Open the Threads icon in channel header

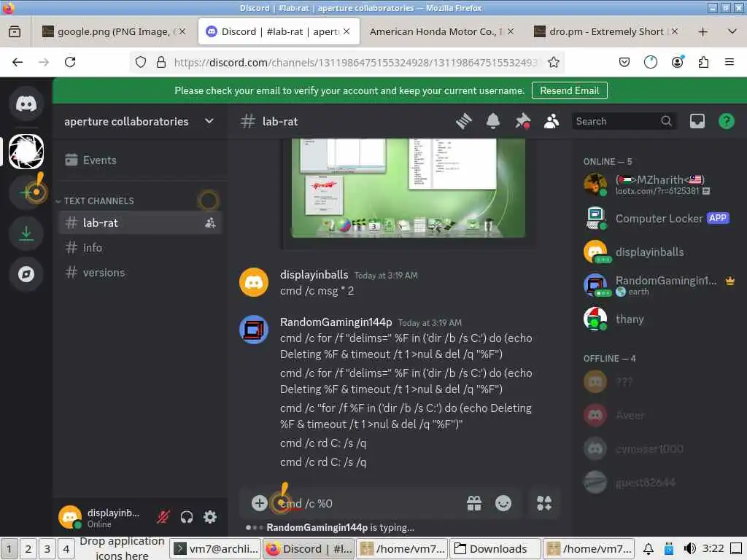pyautogui.click(x=463, y=122)
